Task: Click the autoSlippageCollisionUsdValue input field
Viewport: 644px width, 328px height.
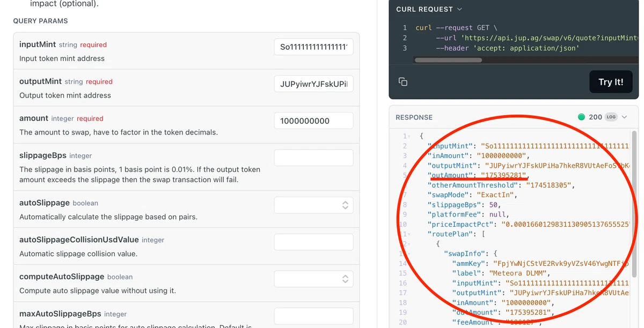Action: point(313,242)
